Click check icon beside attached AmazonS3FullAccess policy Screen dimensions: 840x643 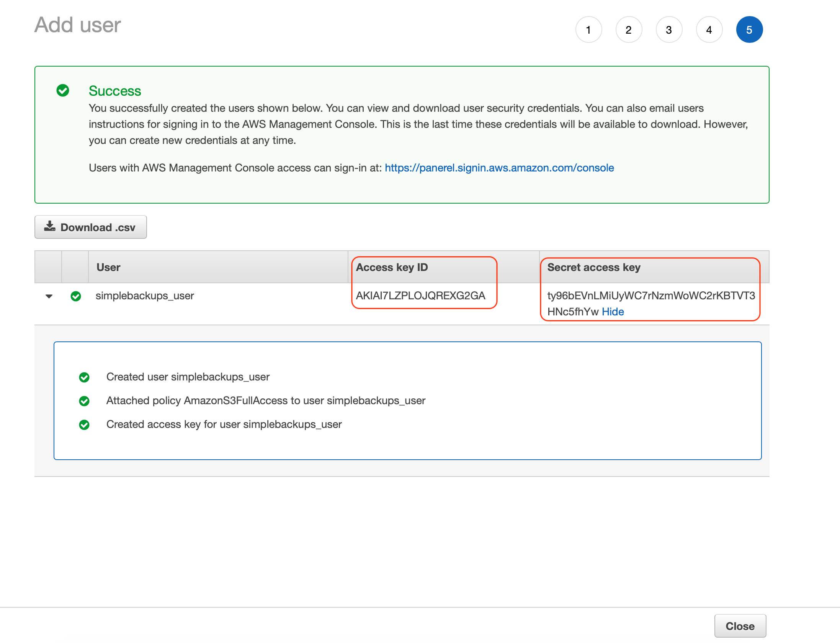click(84, 401)
